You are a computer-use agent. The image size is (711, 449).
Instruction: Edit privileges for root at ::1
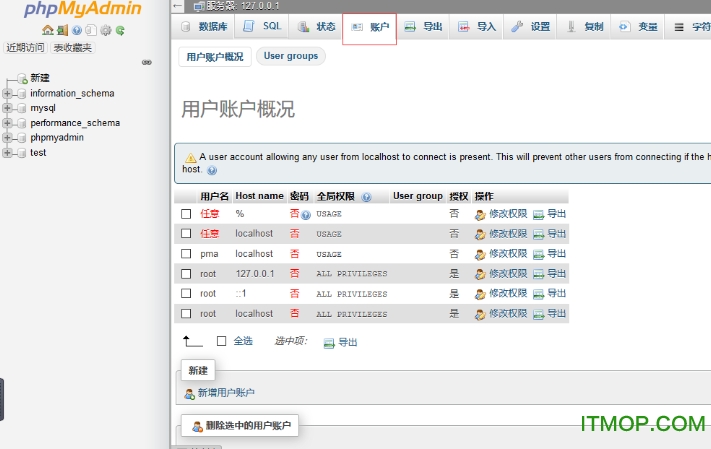pos(501,294)
